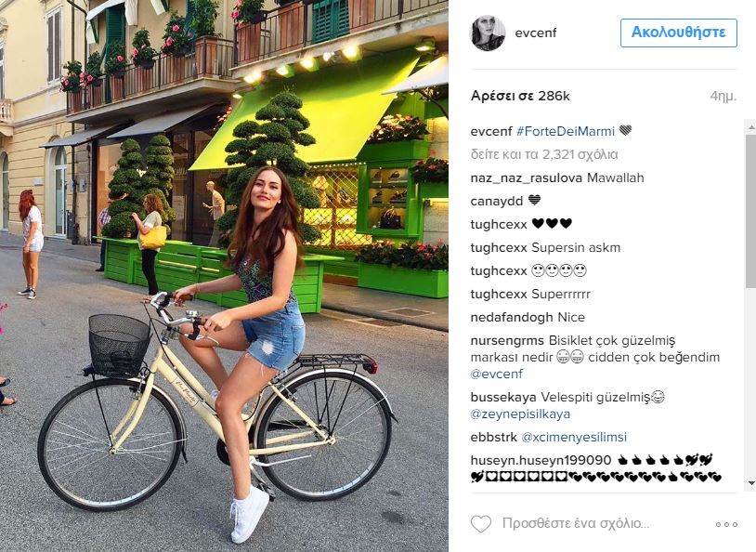View all 2,321 comments link
The height and width of the screenshot is (552, 756).
(544, 154)
